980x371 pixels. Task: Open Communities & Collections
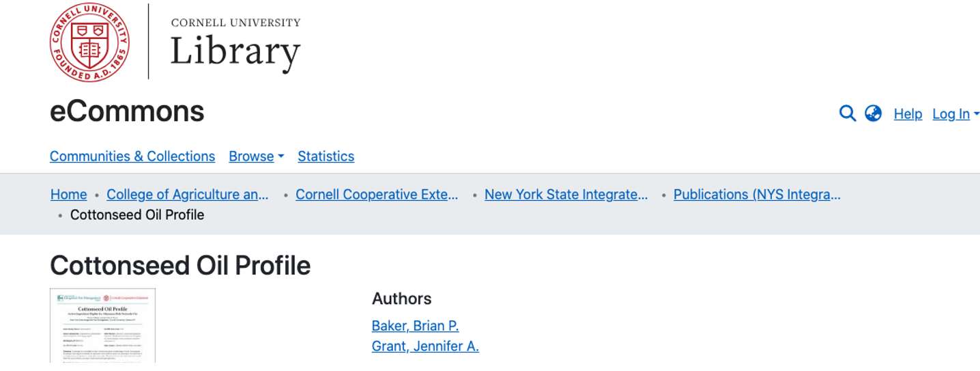(132, 156)
